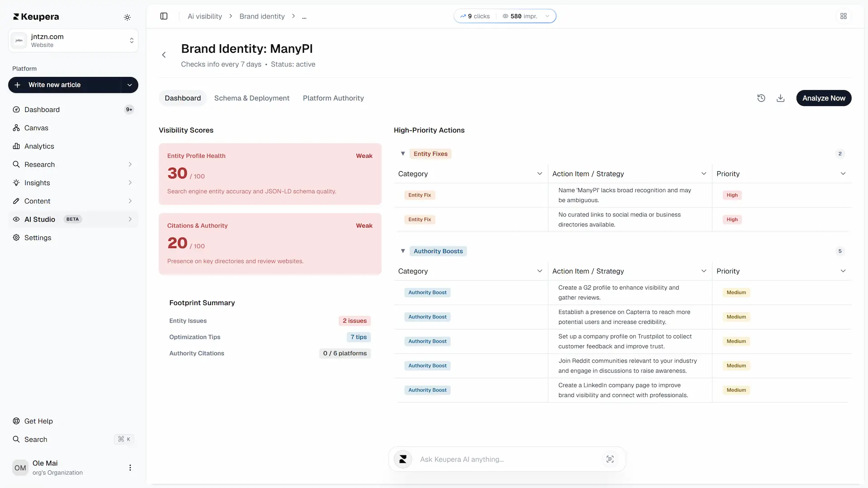Open Category column dropdown in Entity Fixes
868x488 pixels.
tap(539, 174)
